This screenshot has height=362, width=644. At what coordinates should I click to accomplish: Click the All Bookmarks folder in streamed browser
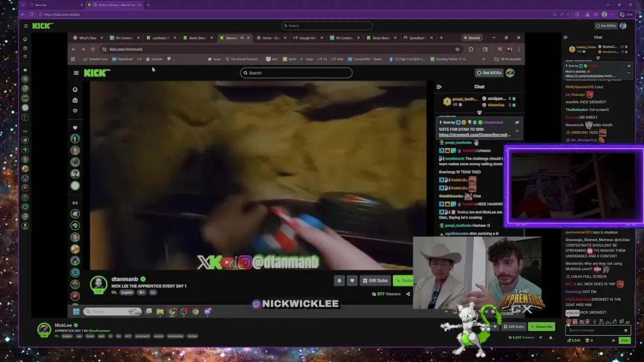coord(507,59)
